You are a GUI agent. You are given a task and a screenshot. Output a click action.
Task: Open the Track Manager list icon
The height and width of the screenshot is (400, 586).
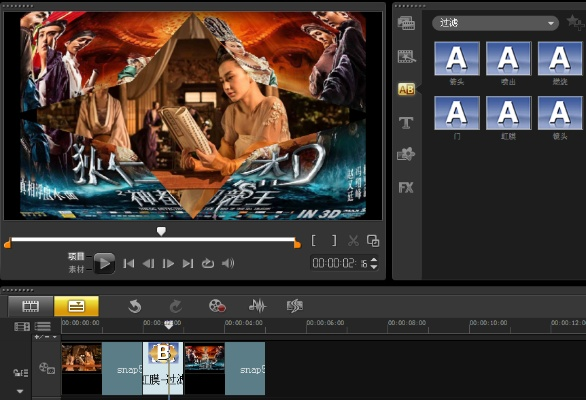coord(43,327)
